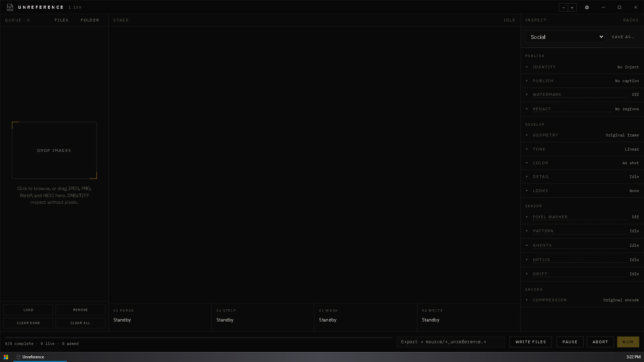This screenshot has height=362, width=644.
Task: Expand the PUBLISH caption section
Action: pos(582,81)
